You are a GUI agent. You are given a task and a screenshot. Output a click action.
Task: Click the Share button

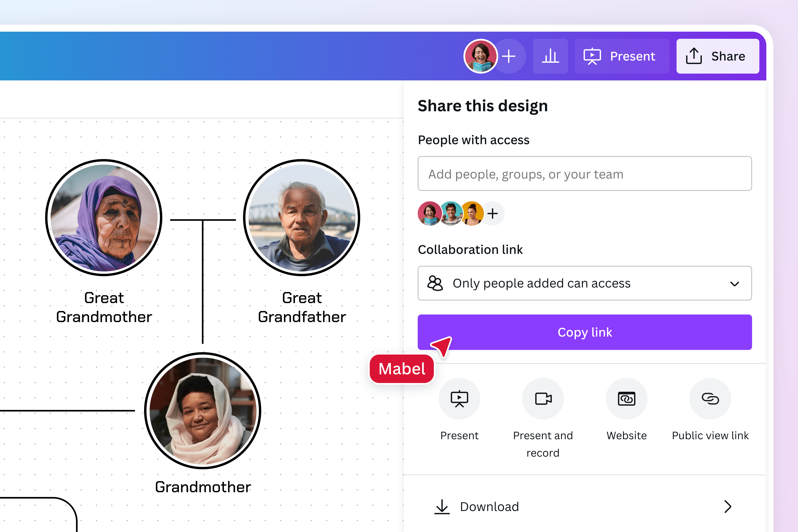[x=718, y=56]
